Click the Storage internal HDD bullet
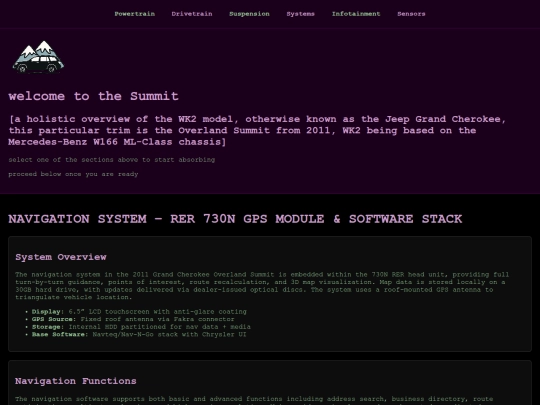The width and height of the screenshot is (540, 405). tap(141, 327)
